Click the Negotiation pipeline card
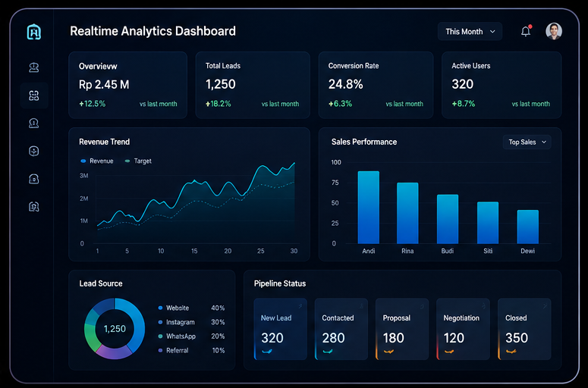The image size is (588, 388). coord(463,329)
